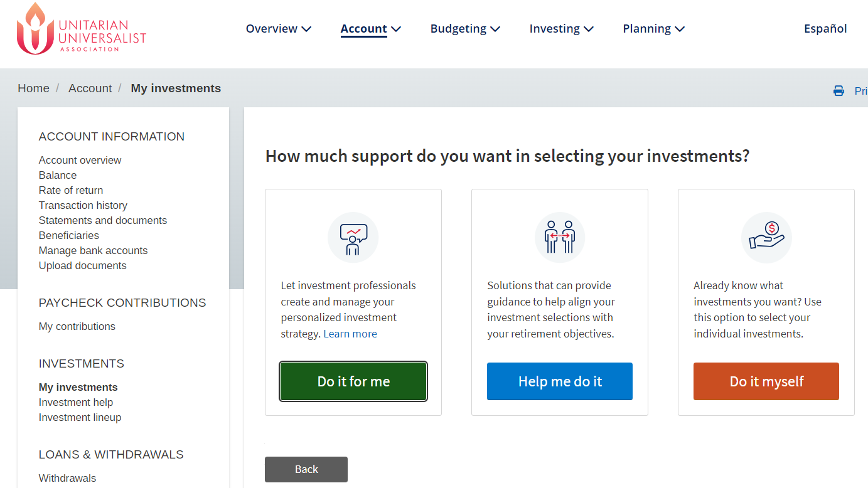Select the Do it myself button

click(x=766, y=381)
